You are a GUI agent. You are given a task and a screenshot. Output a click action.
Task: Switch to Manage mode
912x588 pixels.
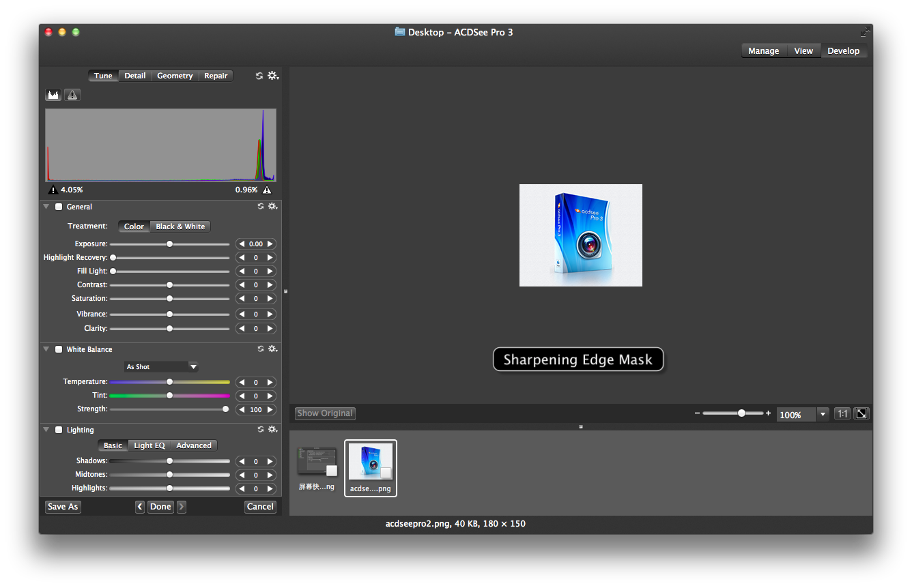[764, 51]
